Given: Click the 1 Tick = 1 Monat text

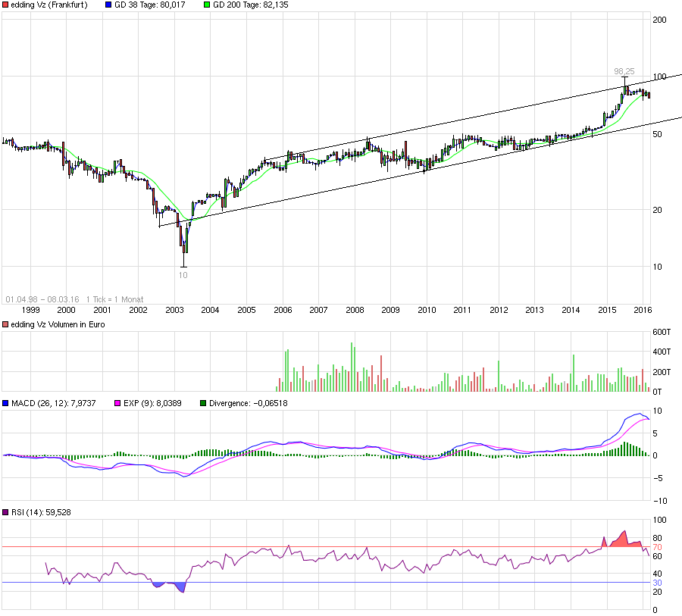Looking at the screenshot, I should (115, 299).
